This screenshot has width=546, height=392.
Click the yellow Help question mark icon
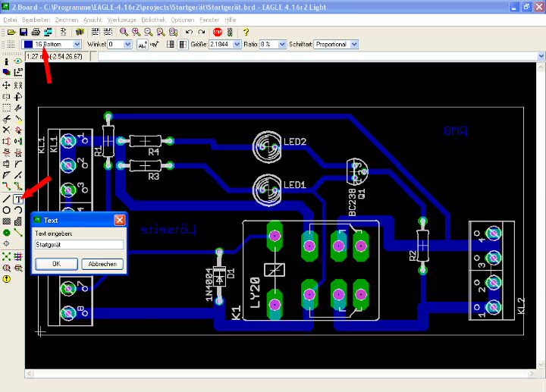(x=246, y=32)
